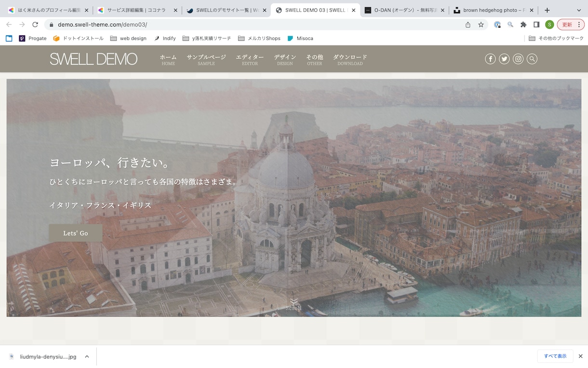Open the Misoca bookmark
Image resolution: width=588 pixels, height=368 pixels.
pos(300,38)
